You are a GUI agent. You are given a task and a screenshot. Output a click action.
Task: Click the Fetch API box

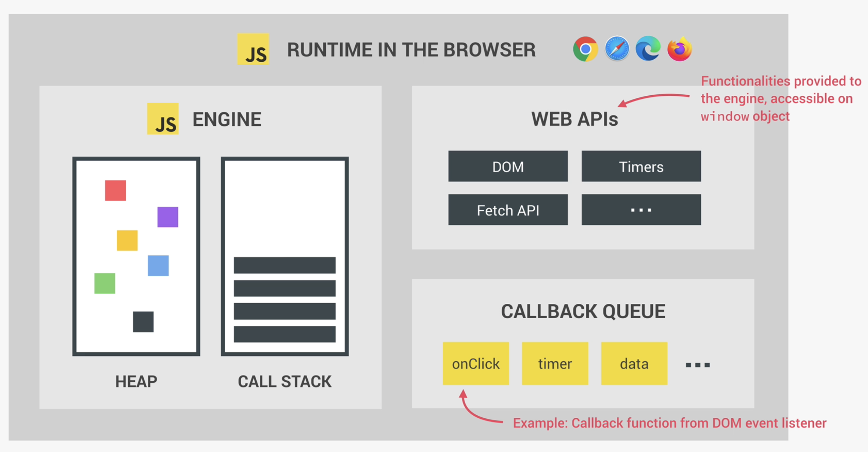[x=508, y=210]
